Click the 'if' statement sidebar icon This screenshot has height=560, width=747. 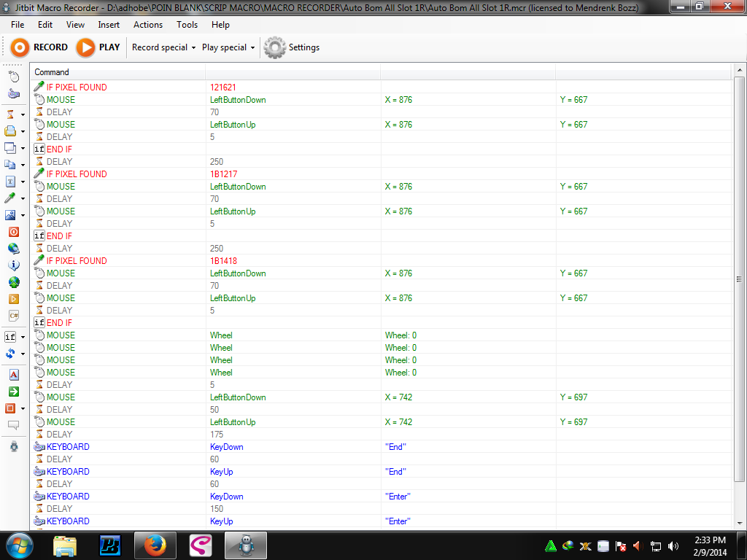[x=10, y=337]
